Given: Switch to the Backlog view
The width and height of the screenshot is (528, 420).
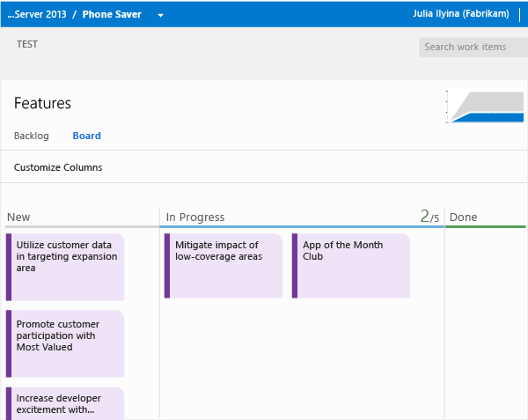Looking at the screenshot, I should click(32, 136).
